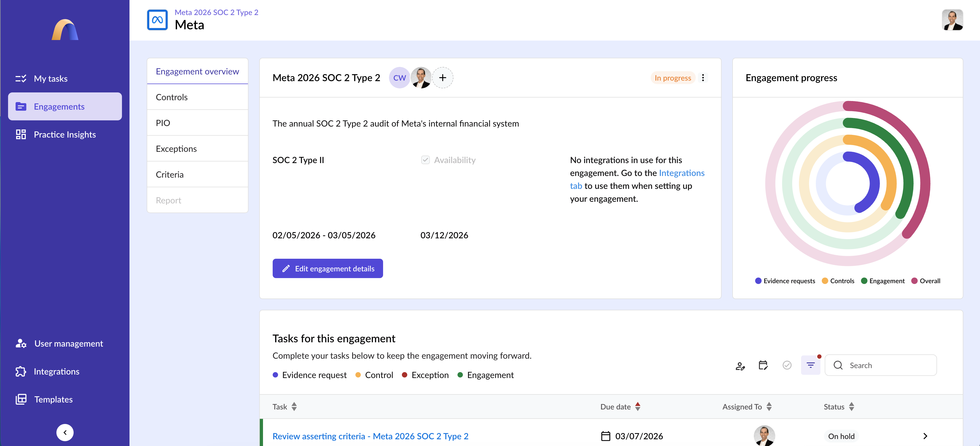Follow the Integrations tab link
This screenshot has width=980, height=446.
pos(681,173)
